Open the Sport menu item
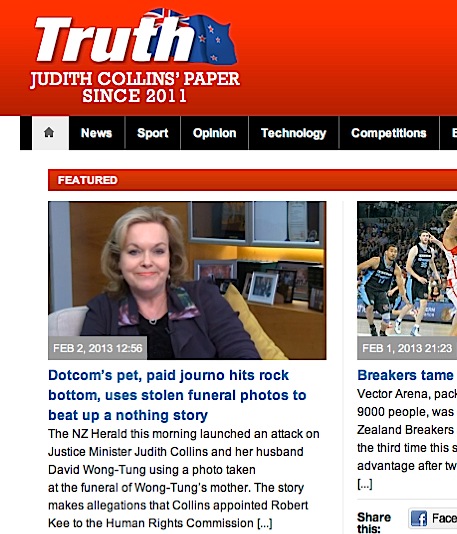Screen dimensions: 457x534 coord(153,133)
